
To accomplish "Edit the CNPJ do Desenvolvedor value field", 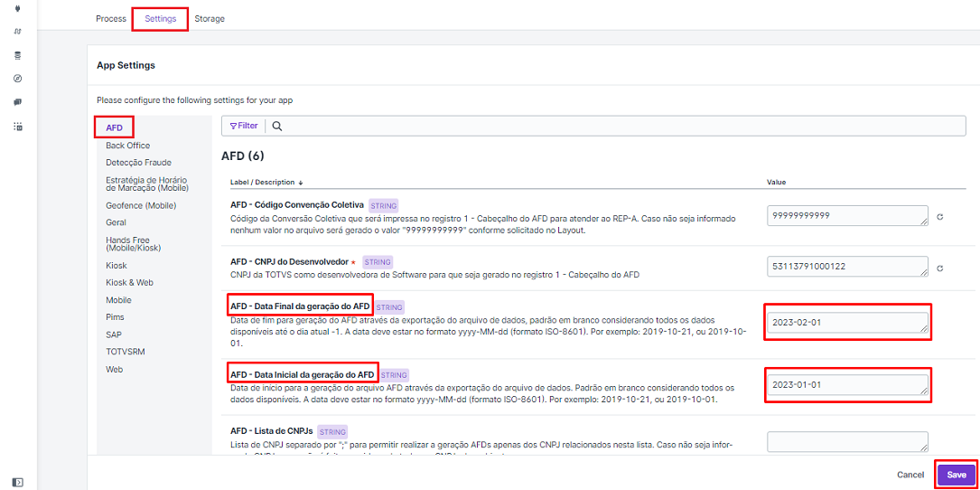I will [x=847, y=267].
